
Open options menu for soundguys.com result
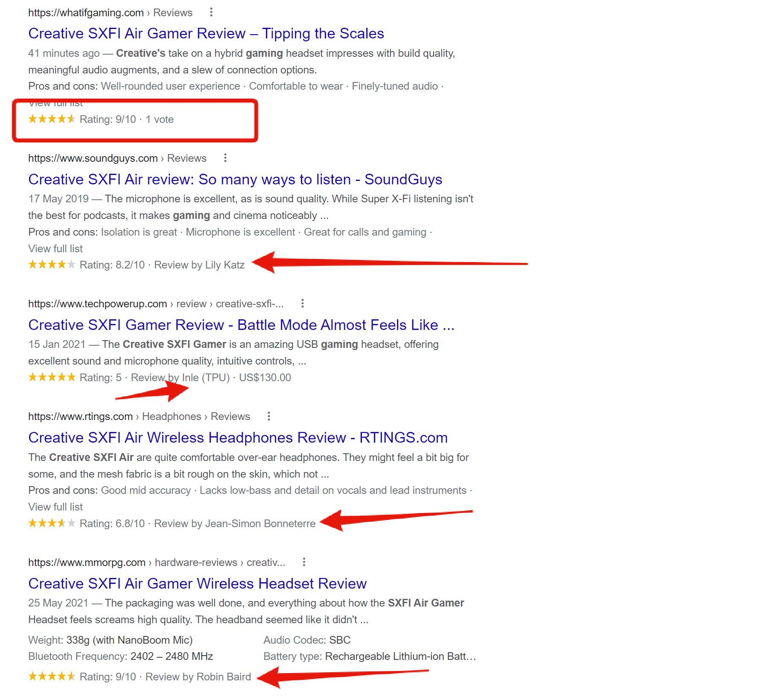click(225, 158)
